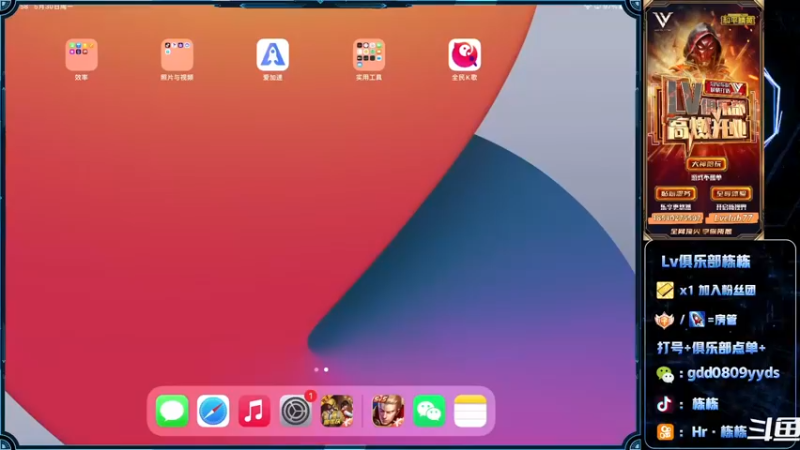Viewport: 800px width, 450px height.
Task: Open the 效率 app folder
Action: coord(81,55)
